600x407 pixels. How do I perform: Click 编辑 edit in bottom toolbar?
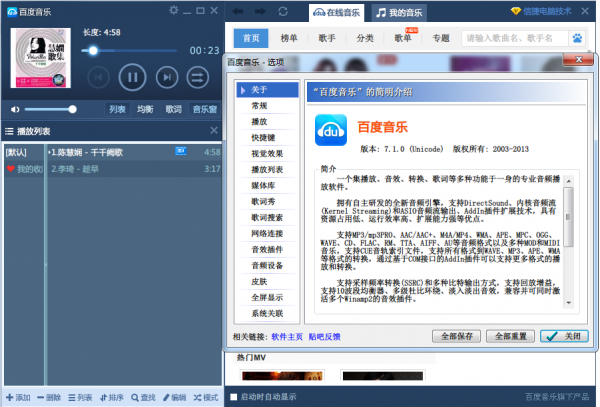[174, 397]
